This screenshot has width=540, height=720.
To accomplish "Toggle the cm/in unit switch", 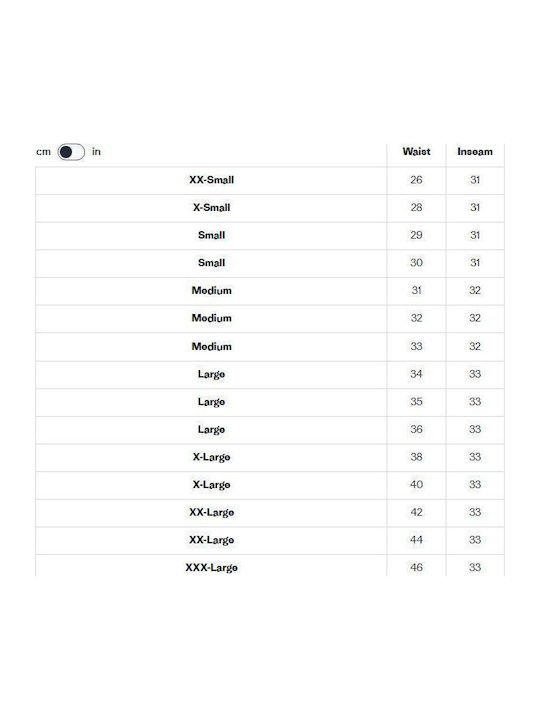I will (x=71, y=152).
